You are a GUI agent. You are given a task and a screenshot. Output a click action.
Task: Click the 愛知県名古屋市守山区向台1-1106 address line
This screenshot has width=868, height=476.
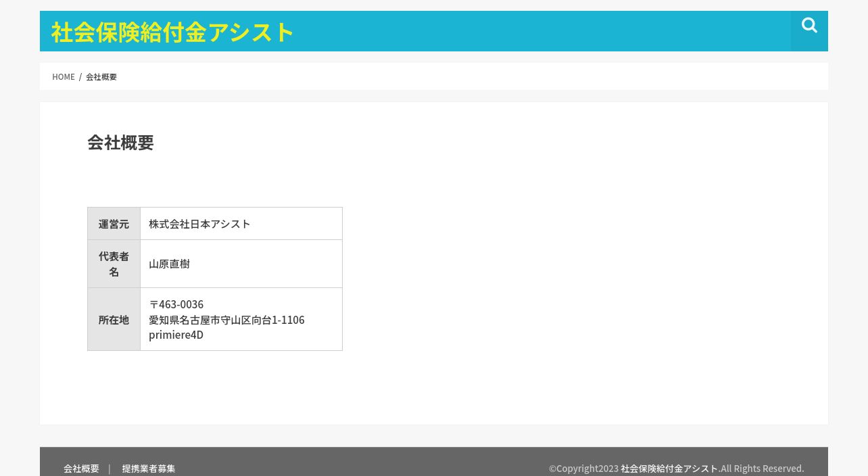pos(226,320)
